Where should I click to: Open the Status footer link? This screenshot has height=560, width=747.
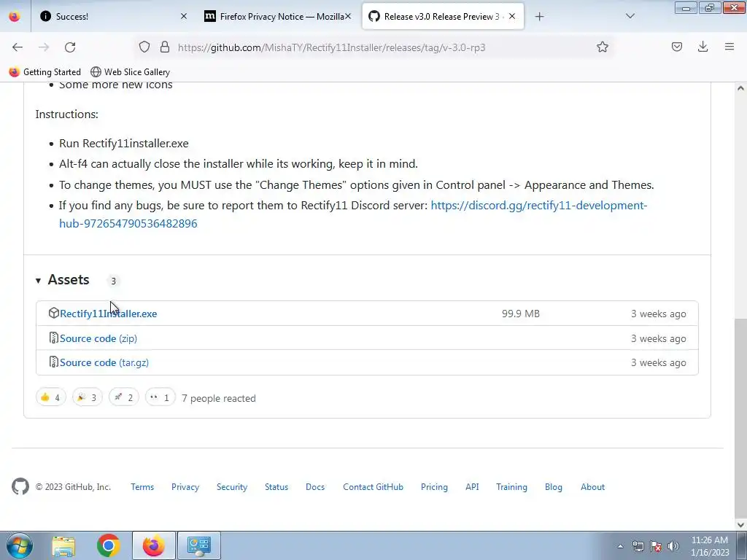276,487
